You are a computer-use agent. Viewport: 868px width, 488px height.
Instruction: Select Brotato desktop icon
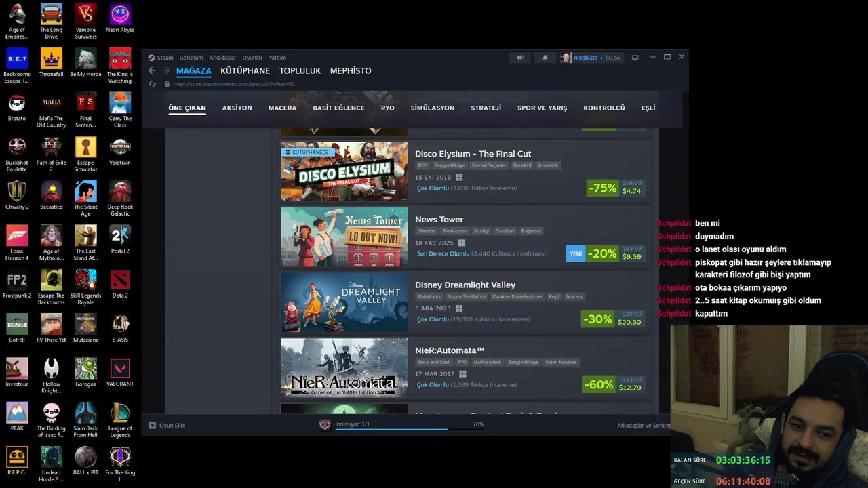(x=17, y=106)
